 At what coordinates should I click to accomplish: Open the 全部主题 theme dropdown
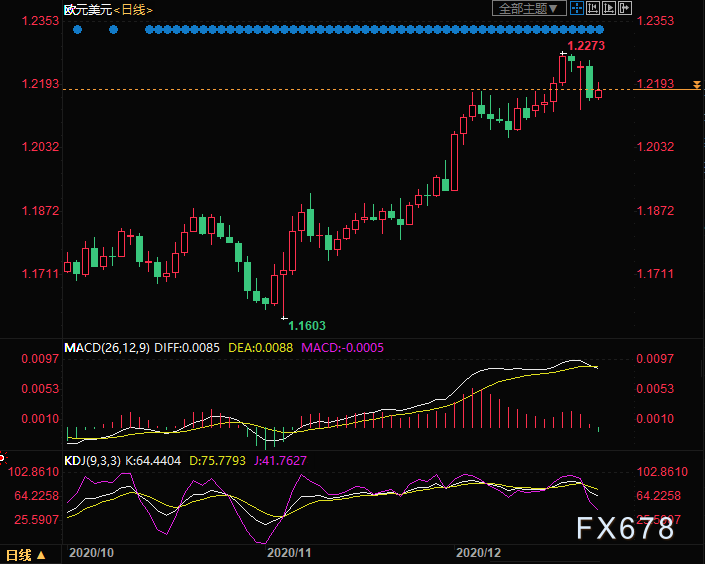point(530,9)
